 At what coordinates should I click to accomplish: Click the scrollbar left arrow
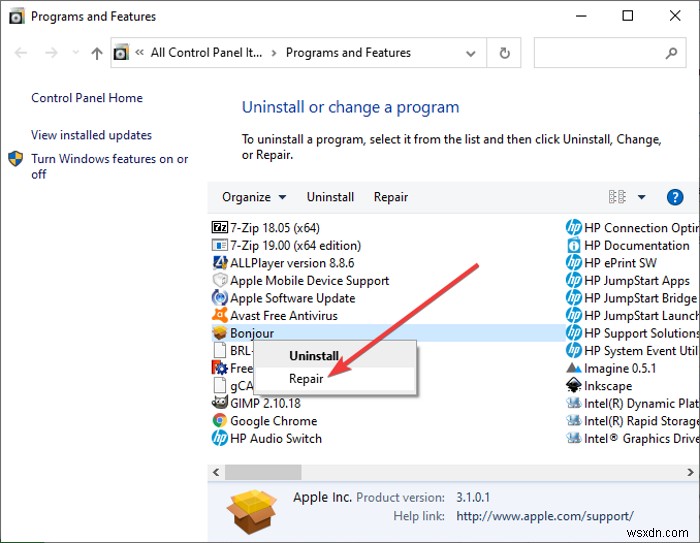(x=216, y=472)
